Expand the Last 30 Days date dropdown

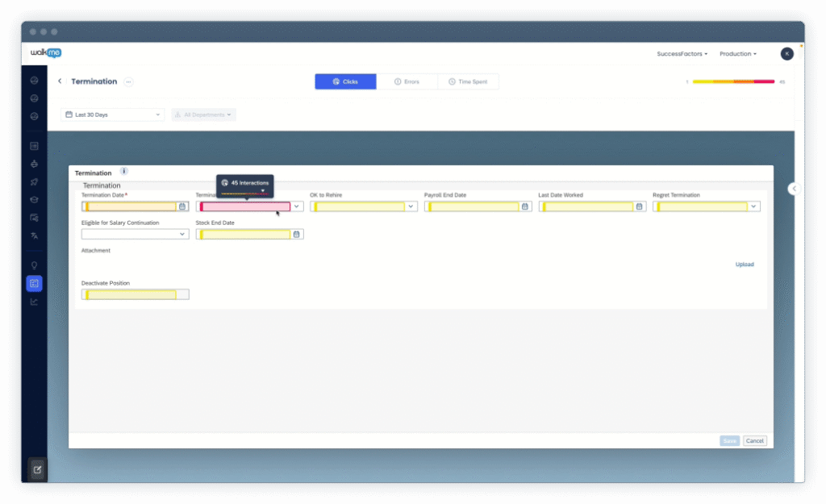[113, 115]
